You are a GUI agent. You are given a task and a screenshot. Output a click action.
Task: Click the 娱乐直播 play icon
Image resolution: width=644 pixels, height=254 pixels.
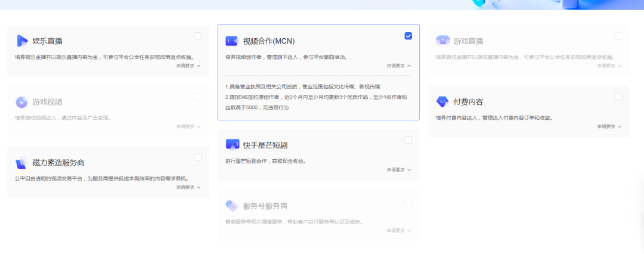tap(22, 41)
